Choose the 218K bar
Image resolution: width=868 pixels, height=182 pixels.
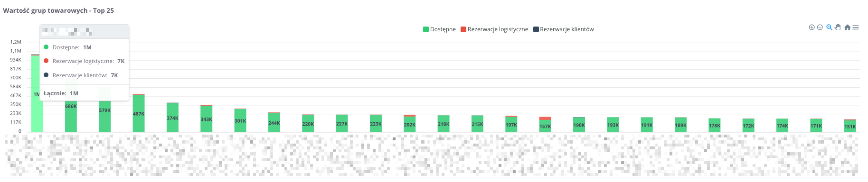coord(443,124)
